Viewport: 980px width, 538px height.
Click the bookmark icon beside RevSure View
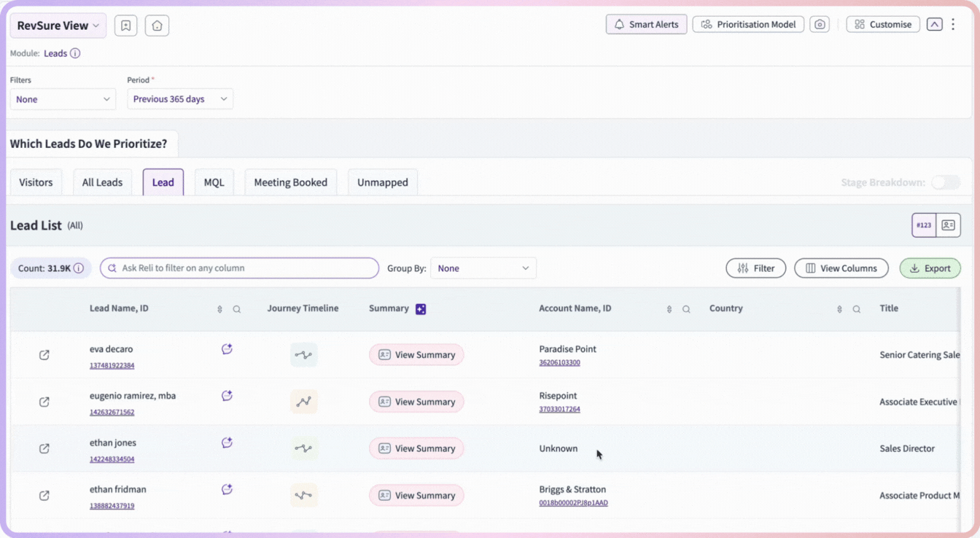[x=125, y=26]
